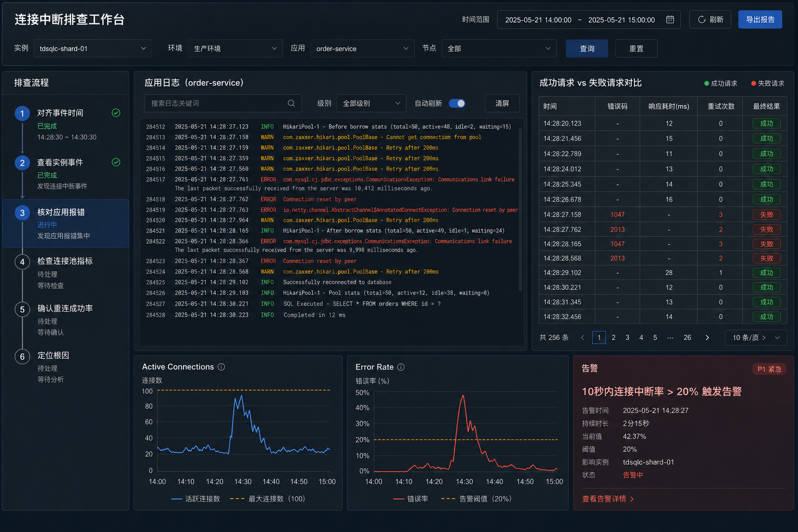Click 活跃连接数 legend line marker

click(177, 499)
